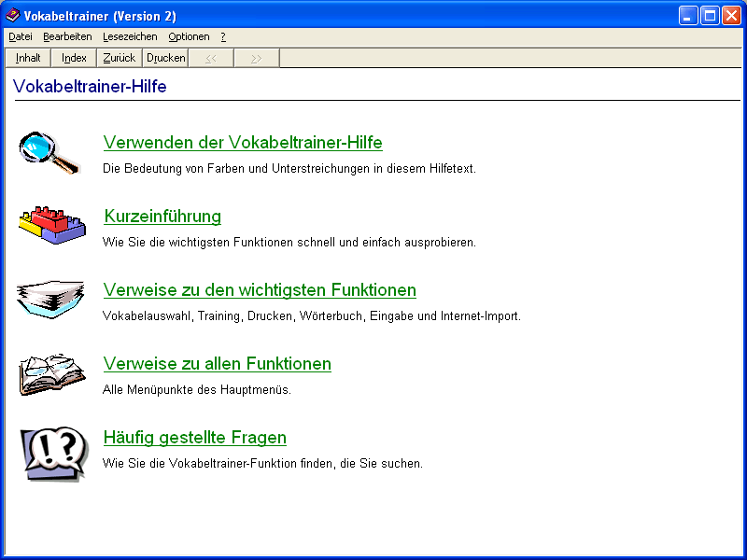Click the speech bubble question mark icon
This screenshot has height=560, width=747.
coord(54,454)
